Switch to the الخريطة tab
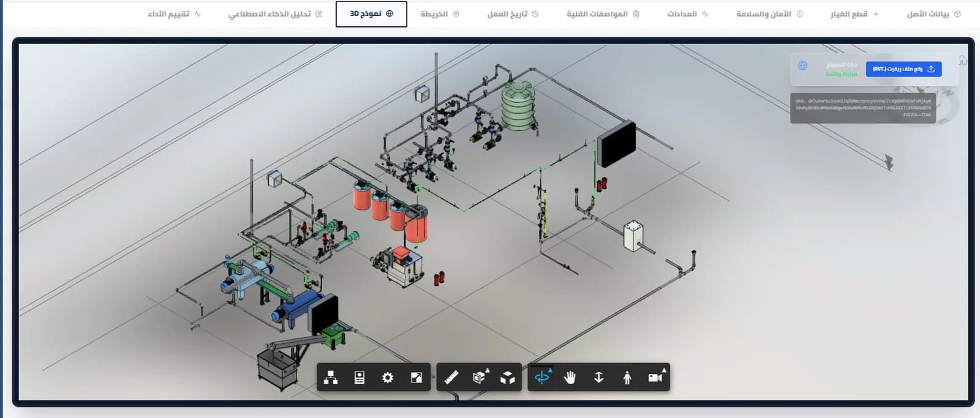 pos(440,14)
